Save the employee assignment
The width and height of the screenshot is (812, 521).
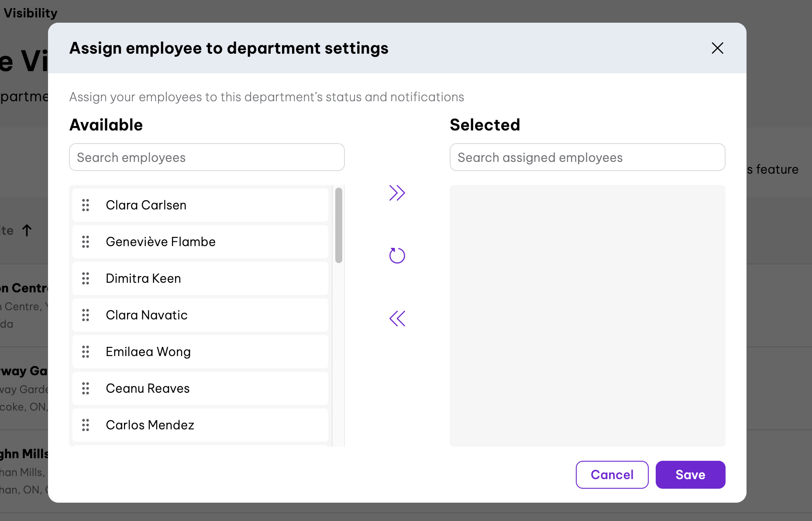point(691,475)
